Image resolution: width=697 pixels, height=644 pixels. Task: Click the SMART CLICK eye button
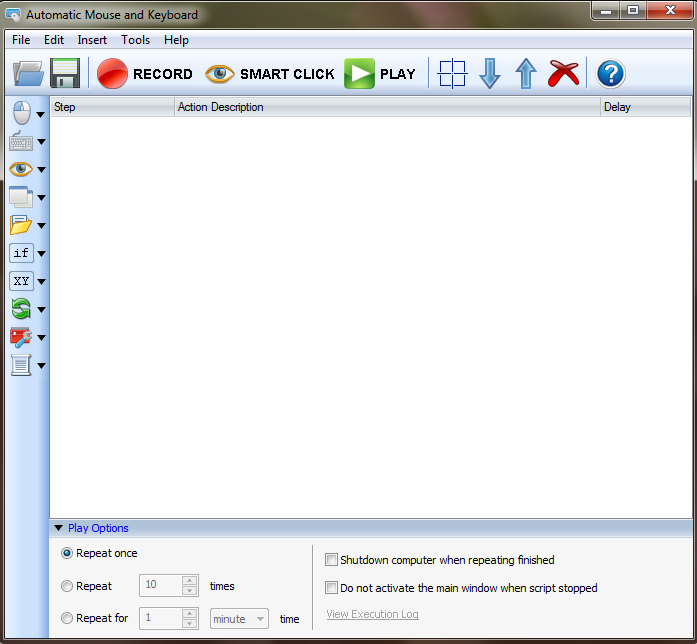point(270,74)
